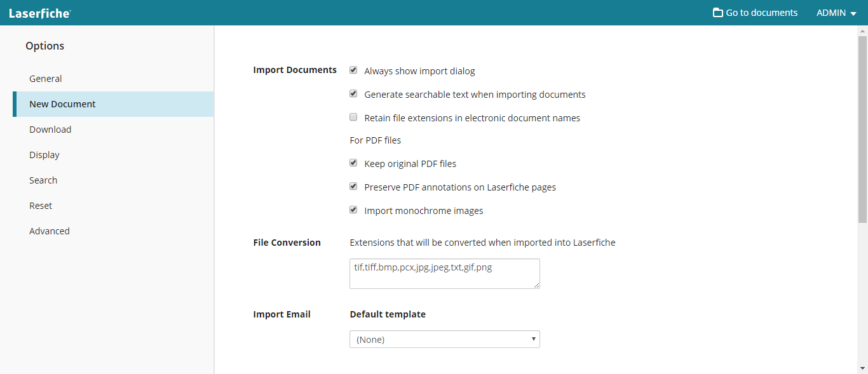
Task: Enable Retain file extensions checkbox
Action: (x=353, y=117)
